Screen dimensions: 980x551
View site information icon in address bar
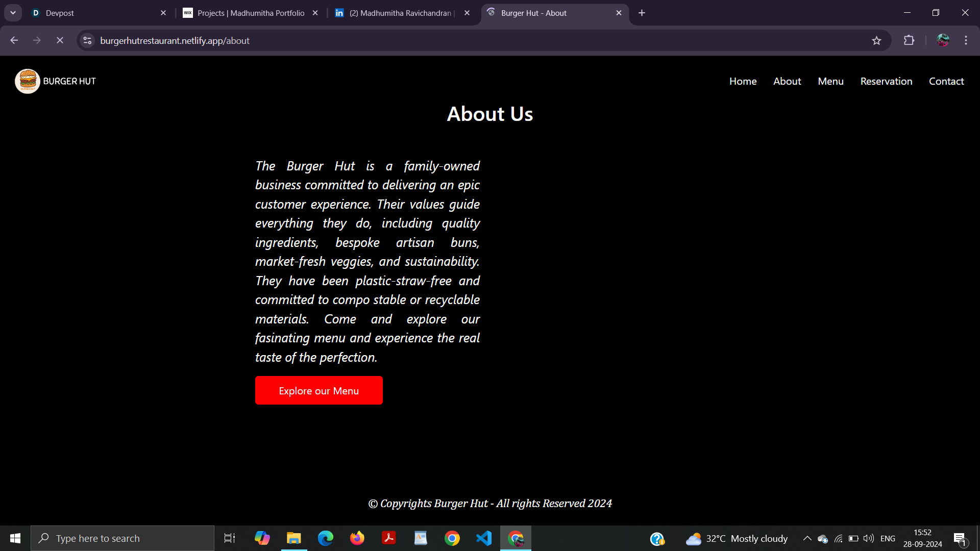coord(87,40)
